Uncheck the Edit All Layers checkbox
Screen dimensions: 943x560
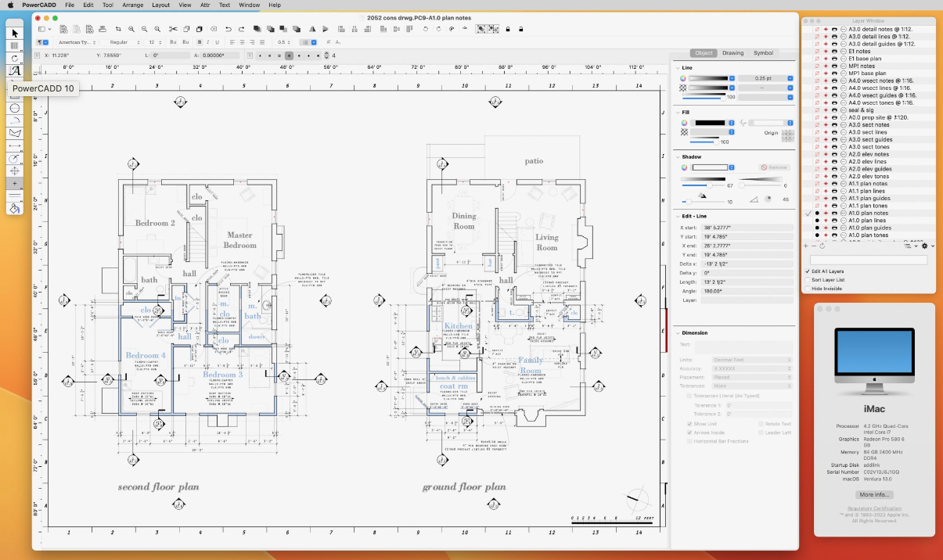pos(808,271)
